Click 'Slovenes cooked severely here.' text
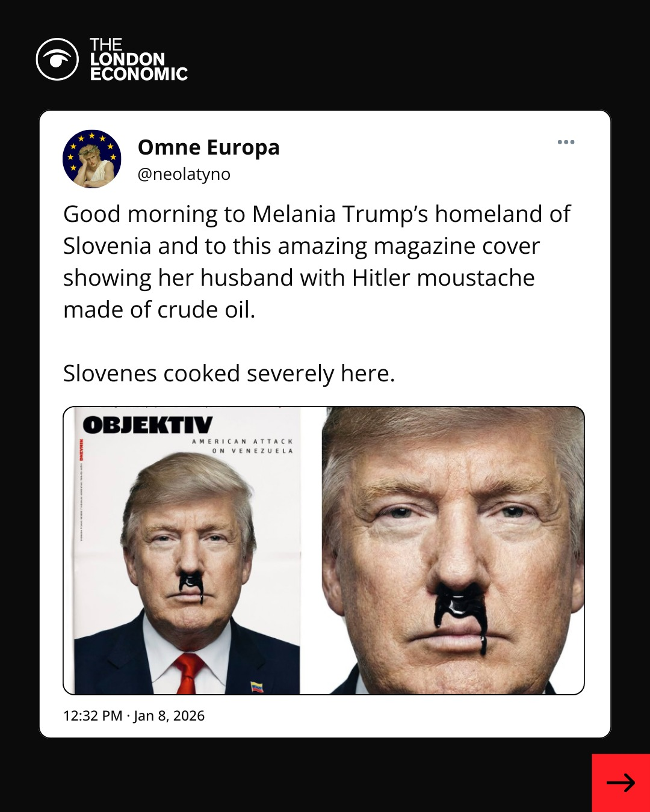Image resolution: width=650 pixels, height=812 pixels. [x=229, y=374]
